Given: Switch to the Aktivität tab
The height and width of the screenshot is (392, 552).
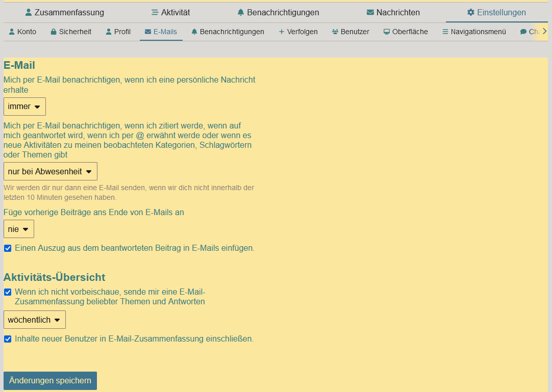Looking at the screenshot, I should click(171, 12).
